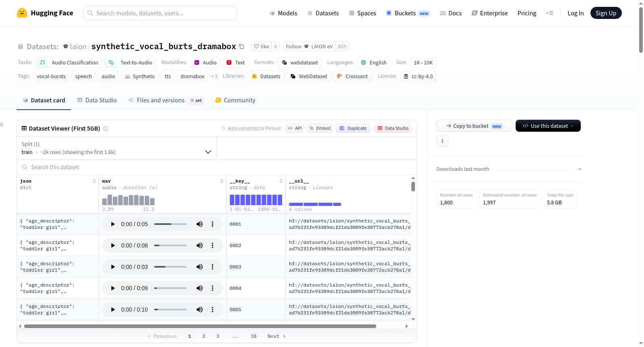
Task: Expand the left sidebar menu icon
Action: click(x=2, y=125)
